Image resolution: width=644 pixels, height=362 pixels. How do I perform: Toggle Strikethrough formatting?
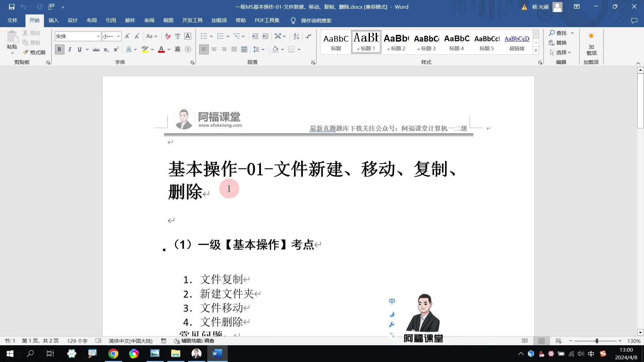(96, 49)
